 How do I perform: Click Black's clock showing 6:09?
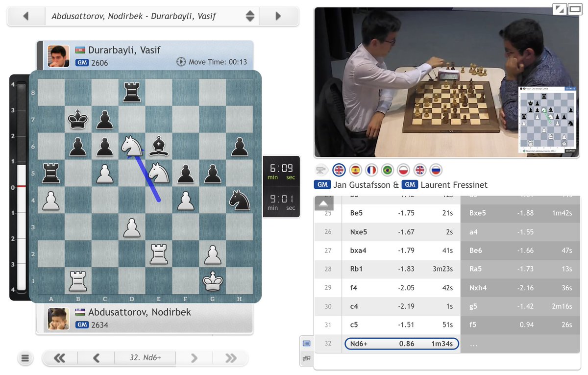[x=281, y=172]
